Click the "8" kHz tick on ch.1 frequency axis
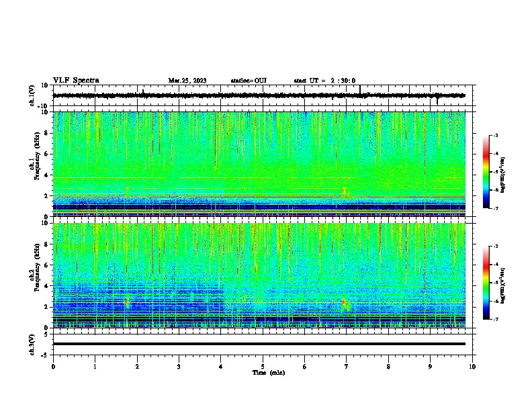Viewport: 532px width, 411px height. [46, 133]
